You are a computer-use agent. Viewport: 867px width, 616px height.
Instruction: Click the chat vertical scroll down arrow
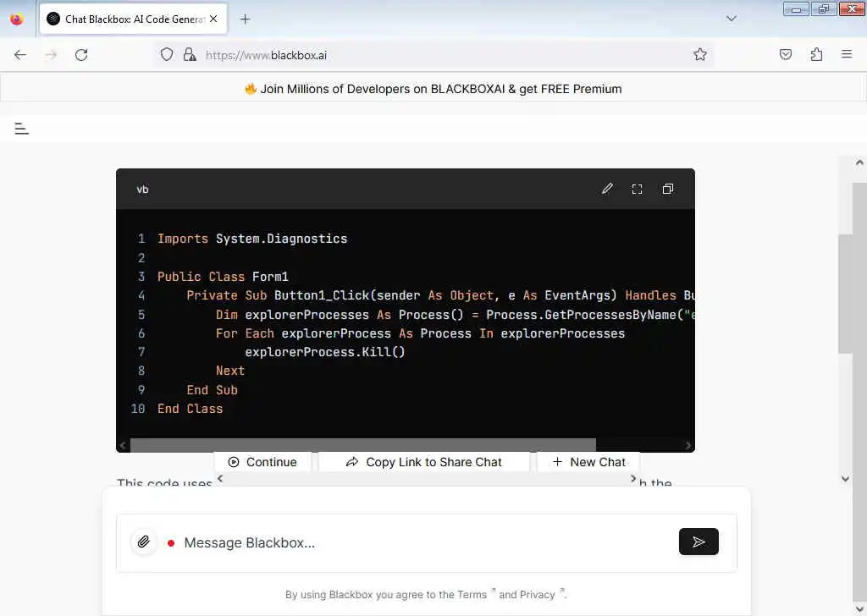pyautogui.click(x=845, y=479)
